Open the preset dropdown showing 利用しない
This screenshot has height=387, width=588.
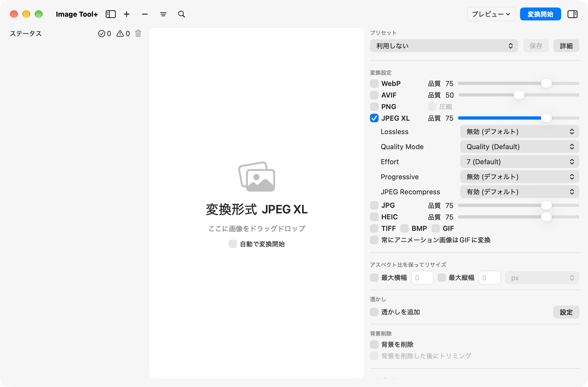444,46
